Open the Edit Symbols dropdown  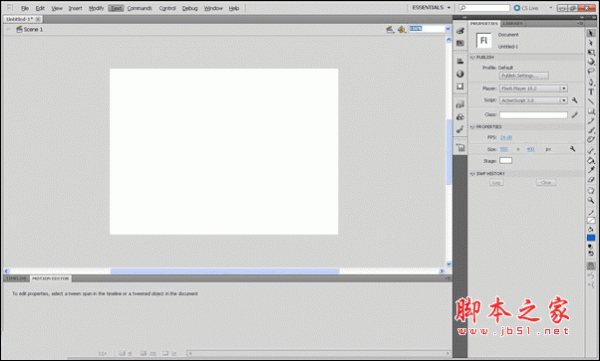point(401,29)
